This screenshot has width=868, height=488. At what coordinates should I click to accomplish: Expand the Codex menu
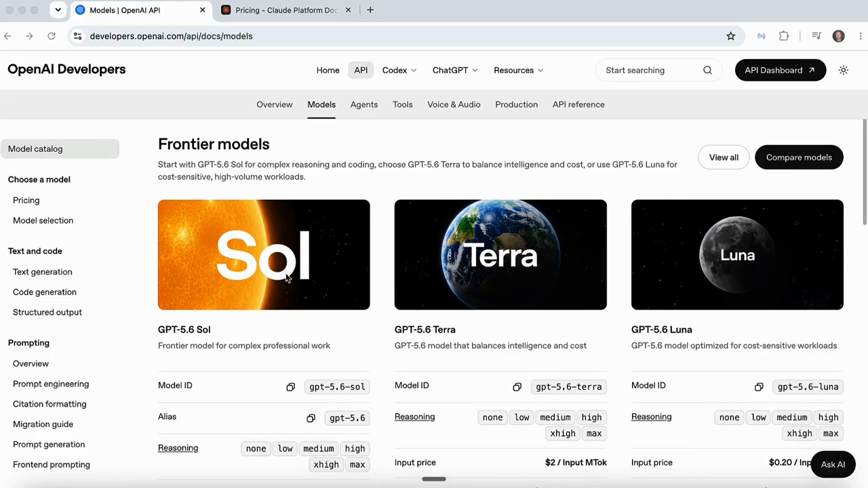399,70
